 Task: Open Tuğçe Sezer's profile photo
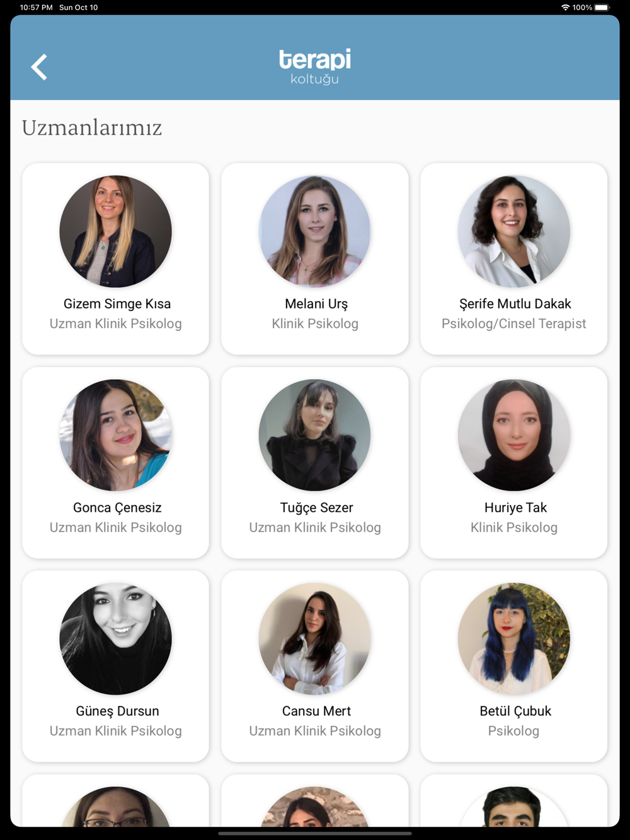315,435
